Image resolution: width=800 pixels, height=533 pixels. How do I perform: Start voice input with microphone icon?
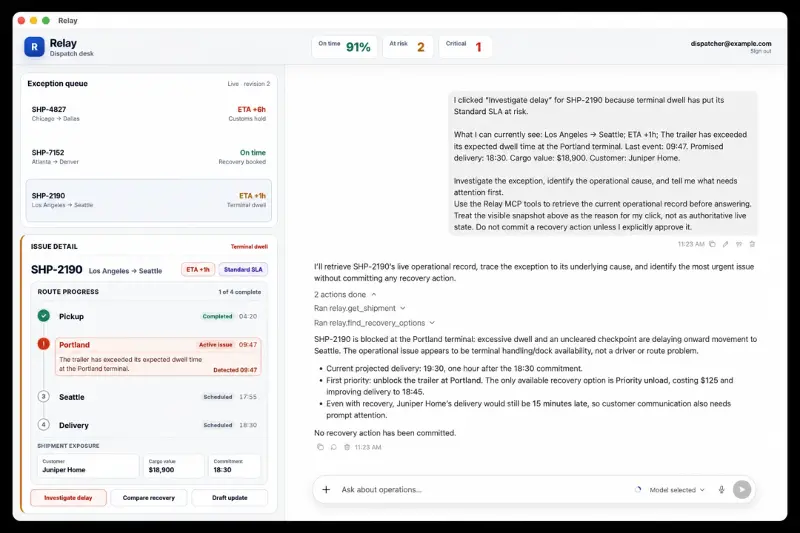tap(721, 490)
